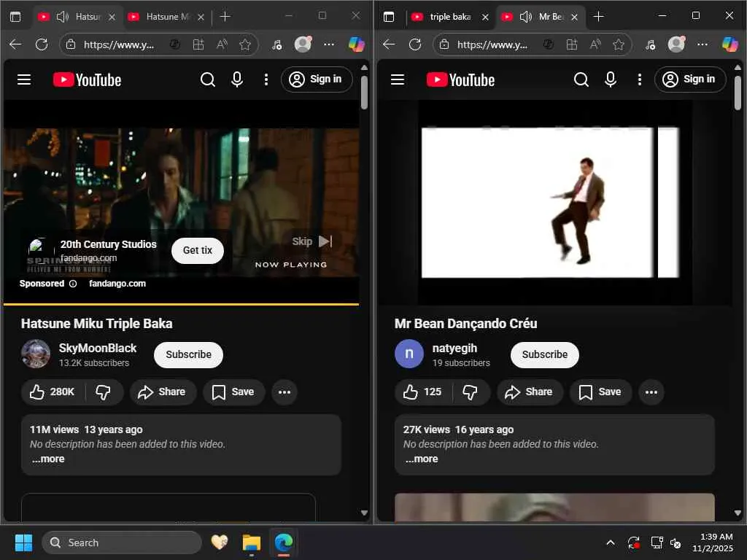Show hidden system tray icons
Viewport: 747px width, 560px height.
611,542
